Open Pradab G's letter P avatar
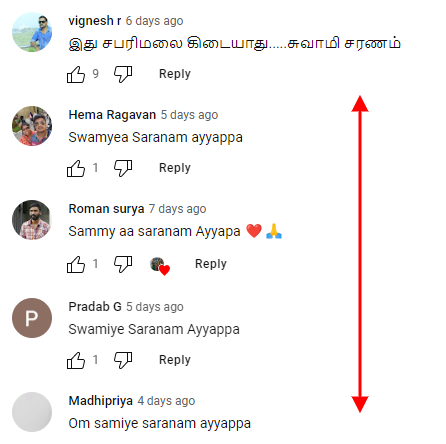 tap(32, 318)
